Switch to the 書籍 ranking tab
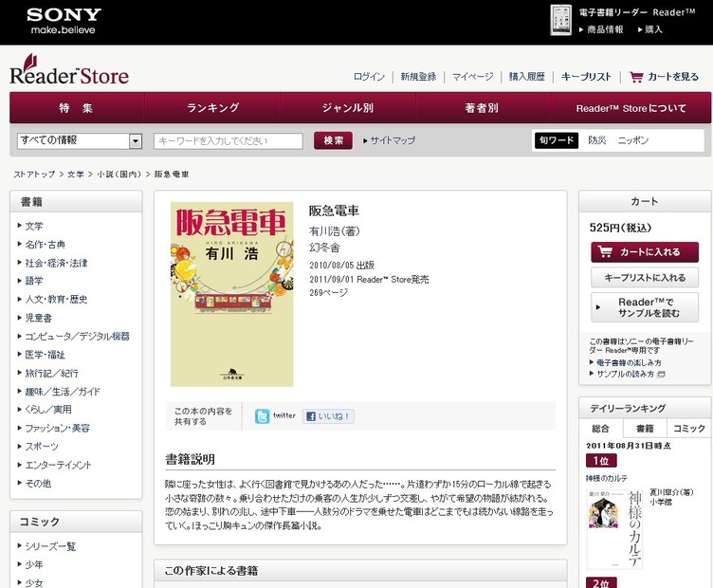Viewport: 713px width, 588px height. [645, 429]
